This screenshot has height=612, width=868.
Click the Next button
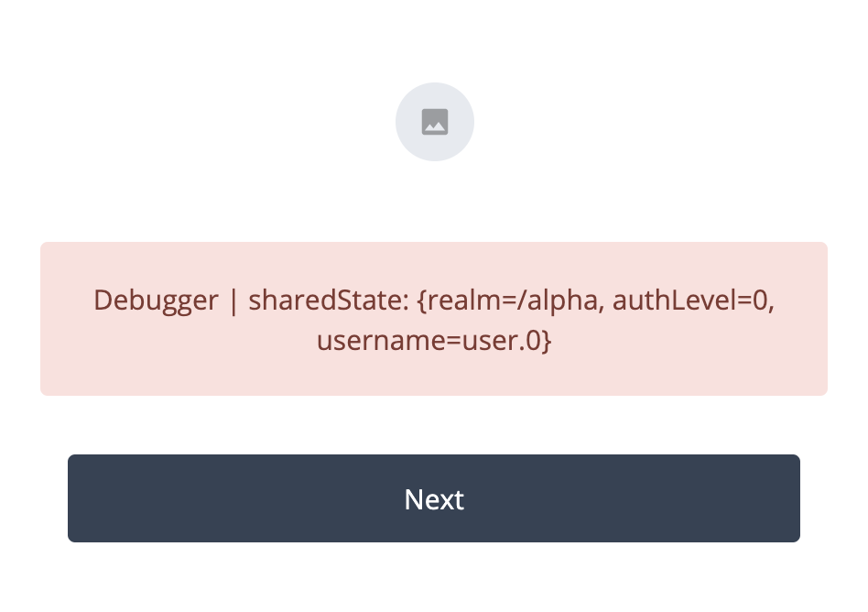coord(433,498)
